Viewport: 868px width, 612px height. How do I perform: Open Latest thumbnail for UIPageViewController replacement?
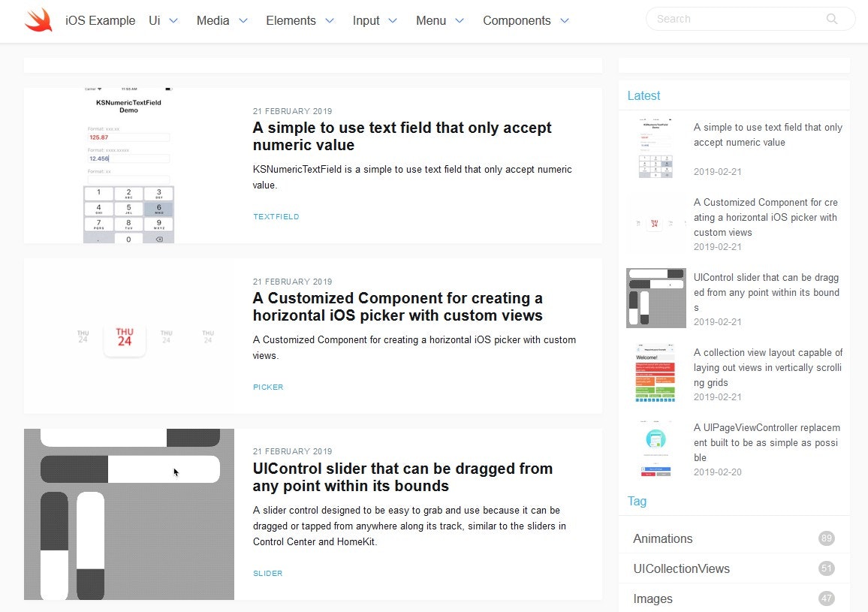pyautogui.click(x=656, y=448)
